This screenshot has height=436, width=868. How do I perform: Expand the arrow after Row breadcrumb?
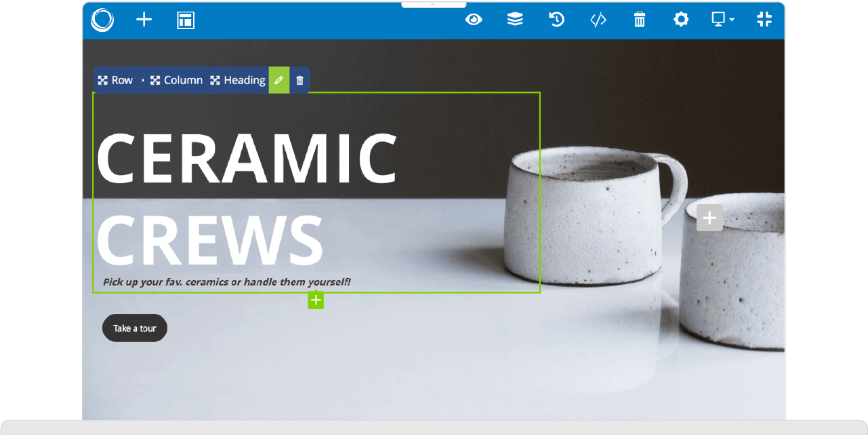tap(143, 80)
